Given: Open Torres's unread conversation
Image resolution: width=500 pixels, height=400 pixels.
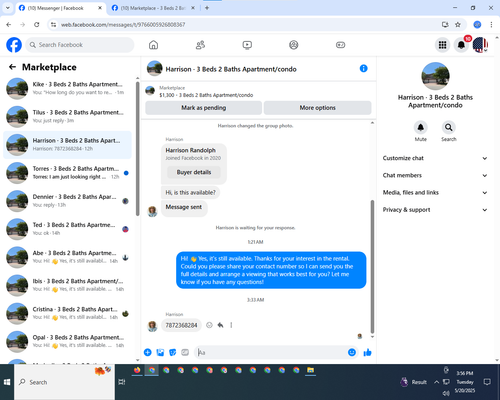Looking at the screenshot, I should pos(68,173).
